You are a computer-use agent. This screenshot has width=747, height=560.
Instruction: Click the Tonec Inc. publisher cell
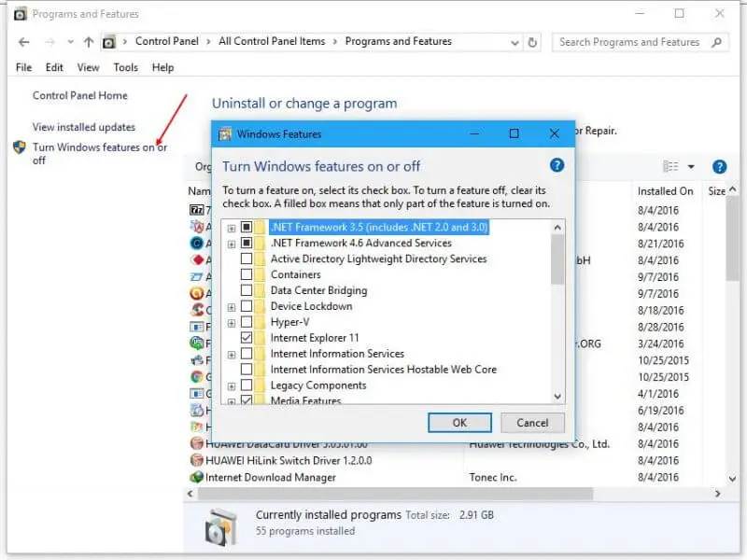(x=493, y=477)
